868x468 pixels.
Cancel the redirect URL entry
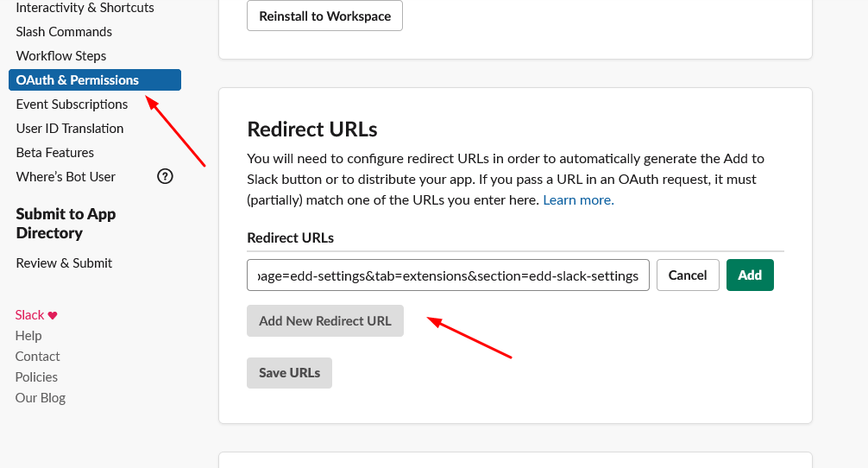pos(688,275)
